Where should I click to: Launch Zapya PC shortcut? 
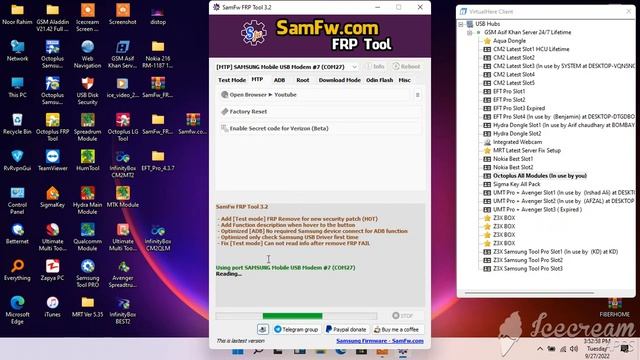click(52, 270)
